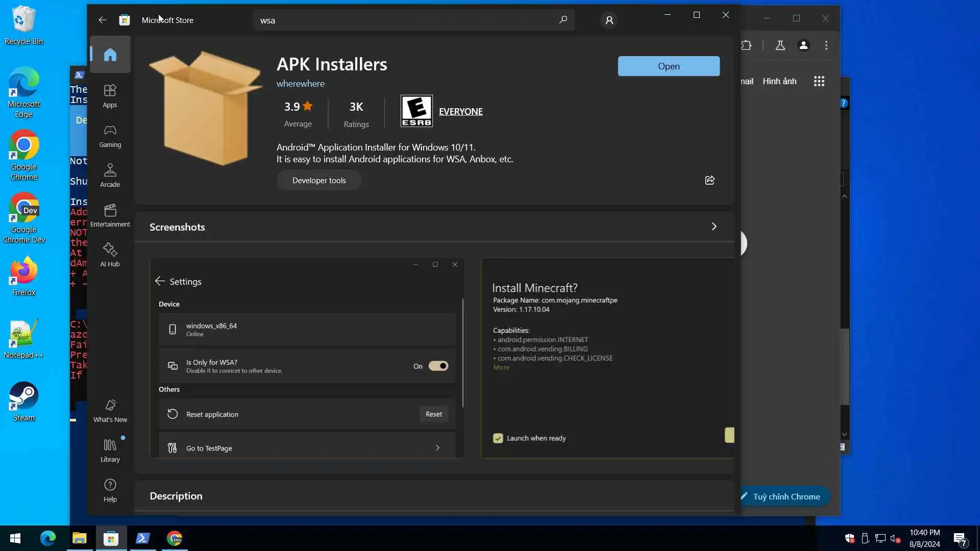Go to the Apps section

[110, 96]
